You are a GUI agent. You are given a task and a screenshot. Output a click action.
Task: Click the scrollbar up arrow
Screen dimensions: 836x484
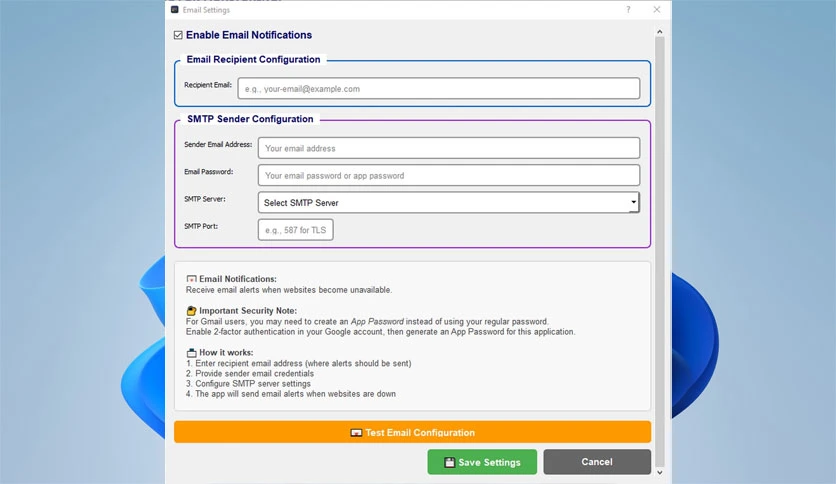(x=660, y=32)
